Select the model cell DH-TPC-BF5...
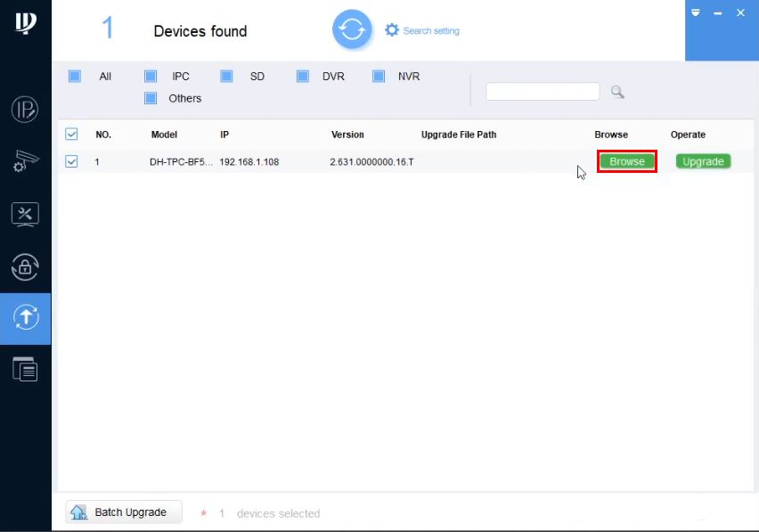This screenshot has height=532, width=759. tap(181, 161)
